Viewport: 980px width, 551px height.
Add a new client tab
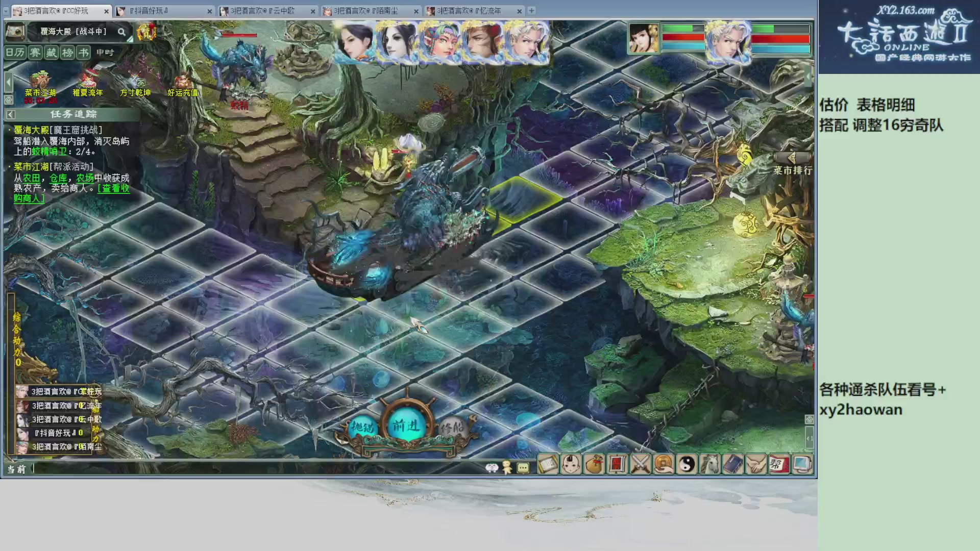(x=531, y=10)
